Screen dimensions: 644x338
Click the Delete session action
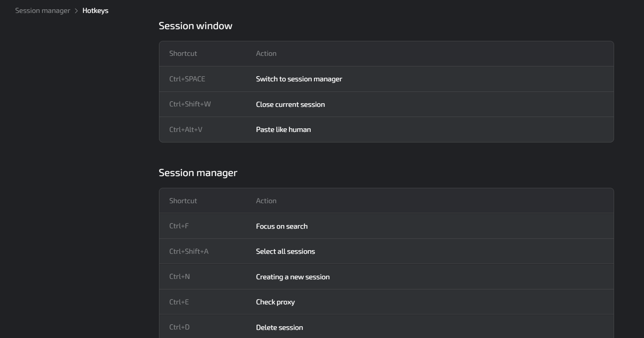pyautogui.click(x=279, y=327)
